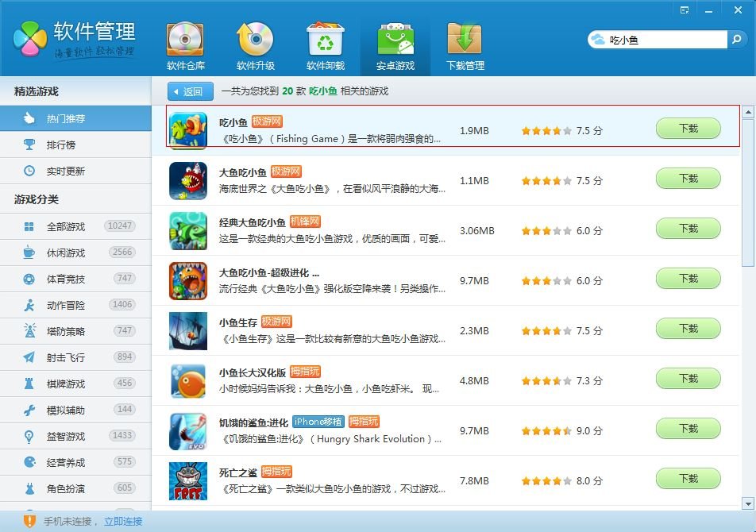This screenshot has height=532, width=756.
Task: Download the 吃小鱼 game
Action: pos(688,129)
